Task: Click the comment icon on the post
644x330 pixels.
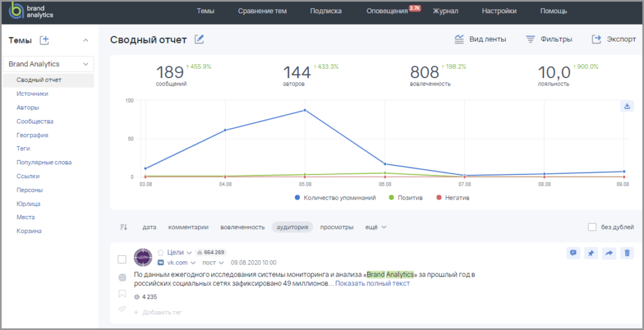Action: click(x=573, y=253)
